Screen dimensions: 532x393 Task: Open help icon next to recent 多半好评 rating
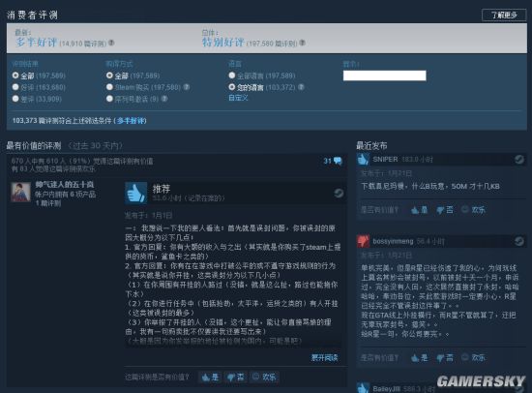click(x=111, y=43)
